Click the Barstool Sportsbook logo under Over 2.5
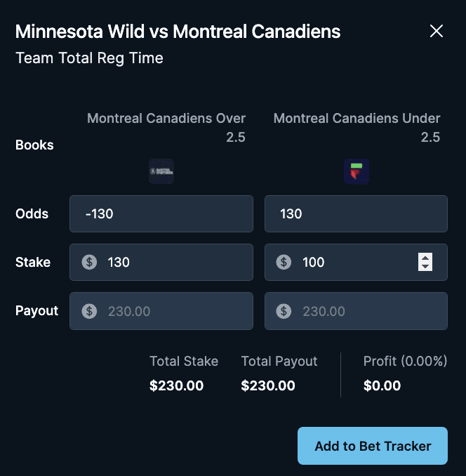The height and width of the screenshot is (476, 466). (161, 171)
